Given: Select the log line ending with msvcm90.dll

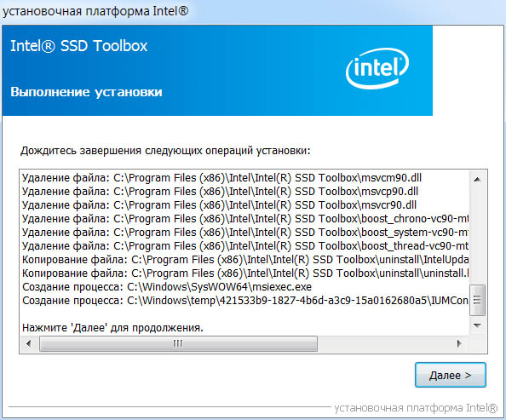Looking at the screenshot, I should tap(221, 177).
